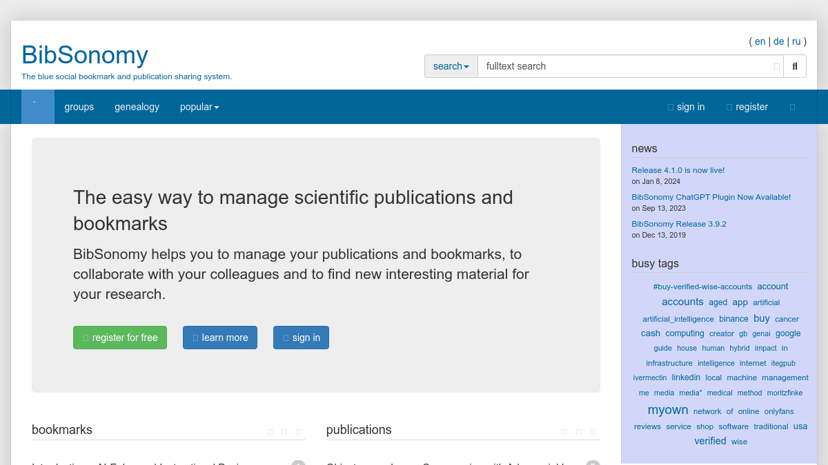Click the #buy-verified-wise-accounts tag

click(x=702, y=287)
